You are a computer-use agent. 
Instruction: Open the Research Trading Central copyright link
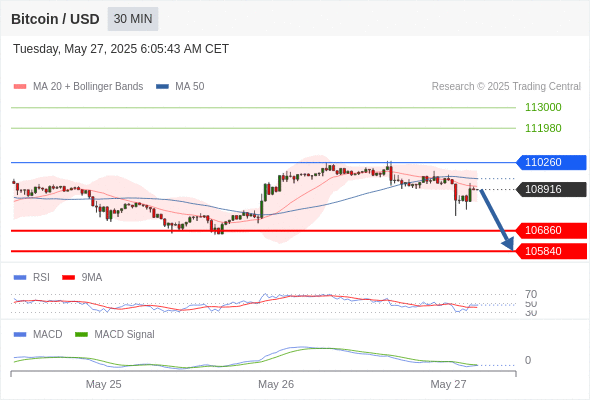pos(506,87)
